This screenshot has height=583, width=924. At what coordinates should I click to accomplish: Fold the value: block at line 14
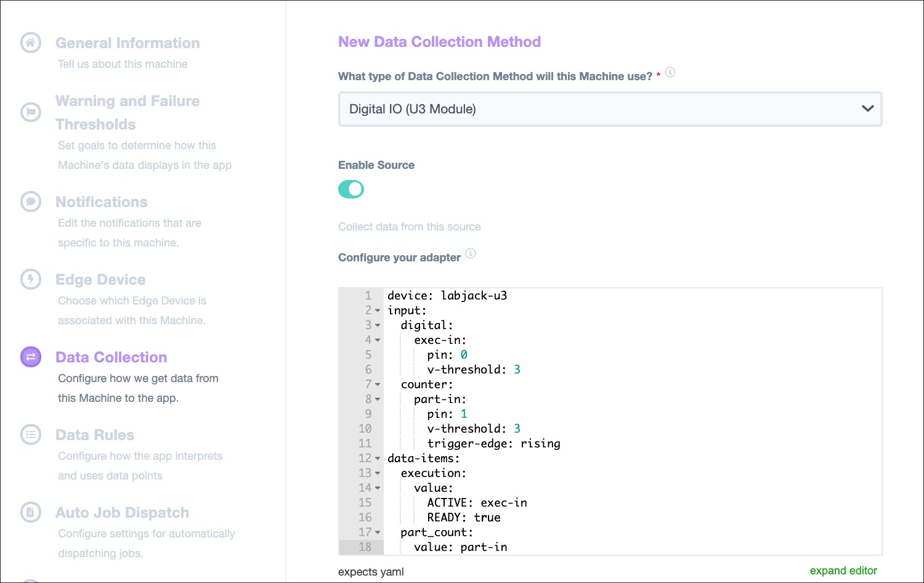[x=378, y=488]
